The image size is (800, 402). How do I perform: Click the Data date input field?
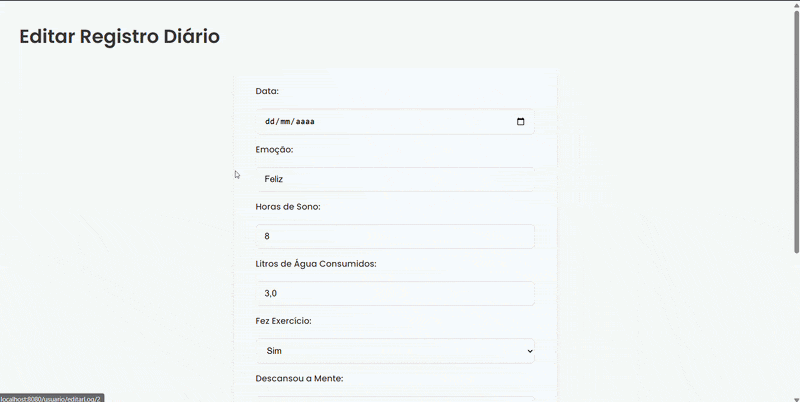click(395, 121)
